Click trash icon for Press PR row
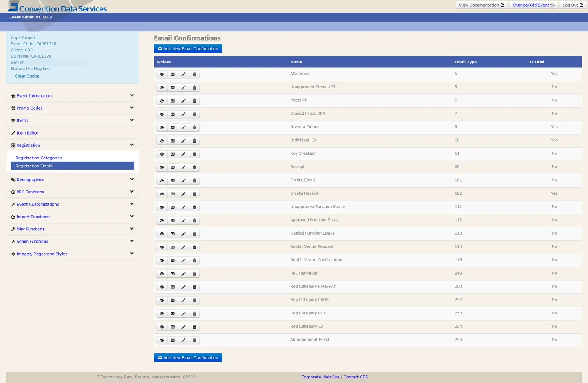The width and height of the screenshot is (588, 383). pos(194,101)
